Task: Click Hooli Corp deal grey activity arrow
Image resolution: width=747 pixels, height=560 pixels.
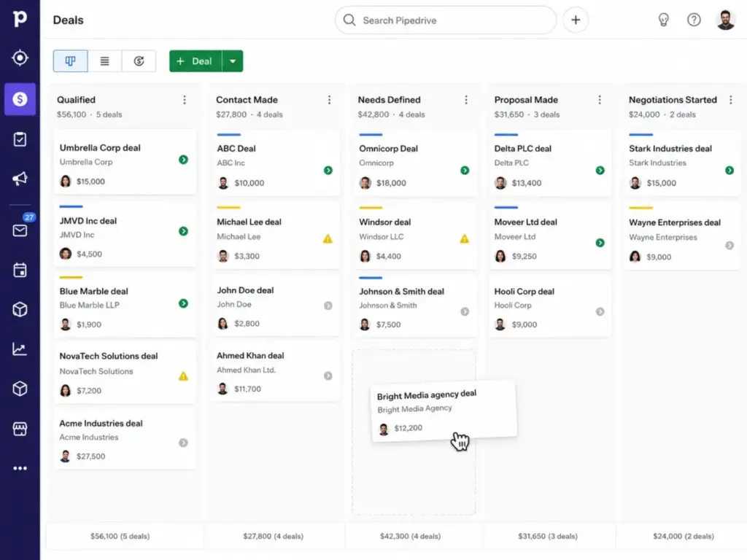Action: [600, 311]
